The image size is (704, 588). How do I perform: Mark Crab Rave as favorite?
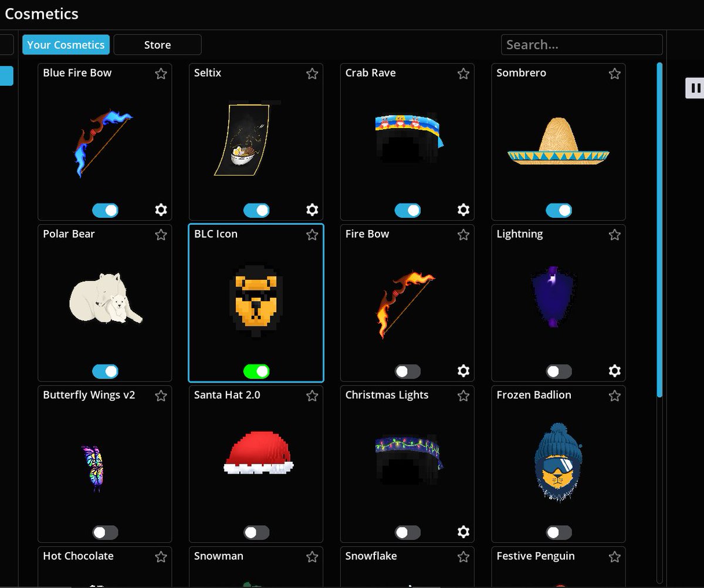pos(463,73)
